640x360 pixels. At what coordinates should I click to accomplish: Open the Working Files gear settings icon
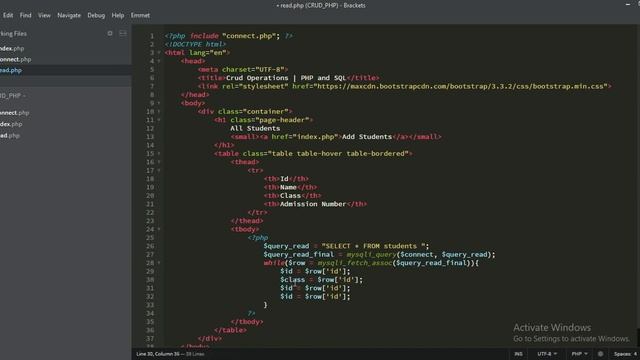pyautogui.click(x=110, y=33)
